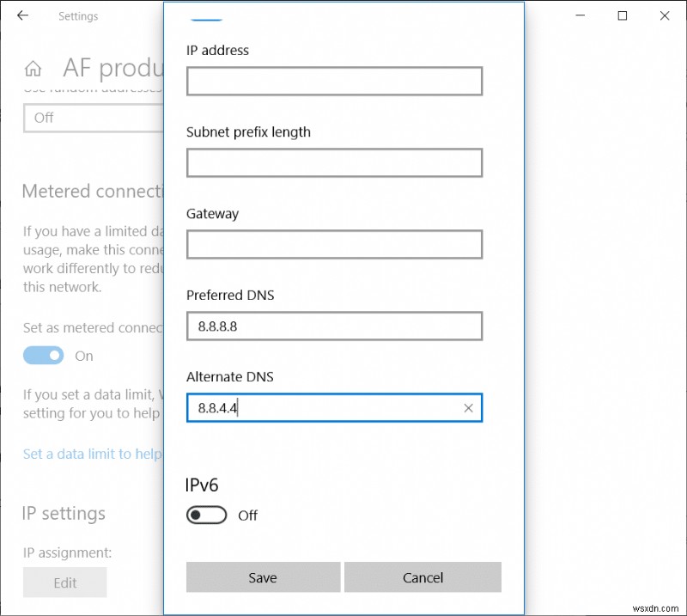
Task: Click the back arrow in Settings
Action: [21, 15]
